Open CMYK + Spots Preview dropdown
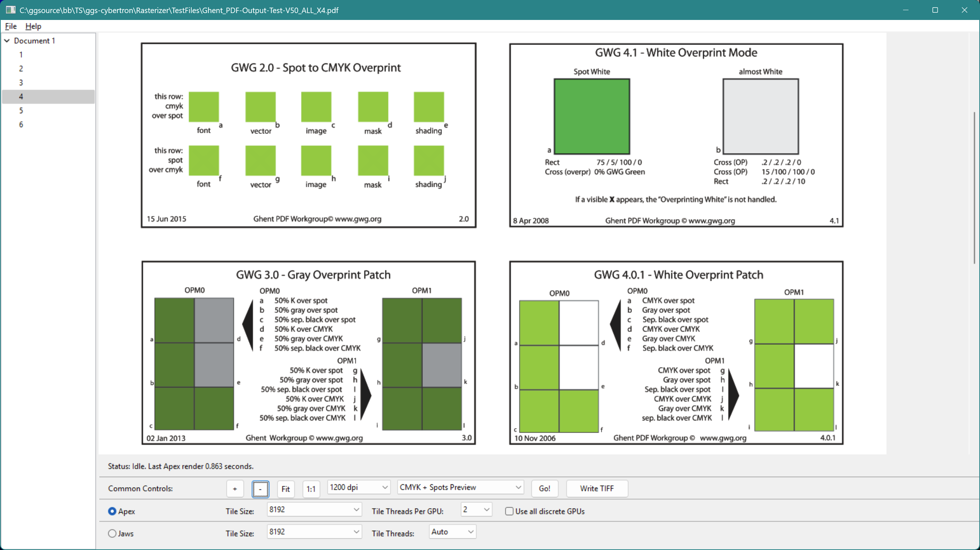 (460, 487)
